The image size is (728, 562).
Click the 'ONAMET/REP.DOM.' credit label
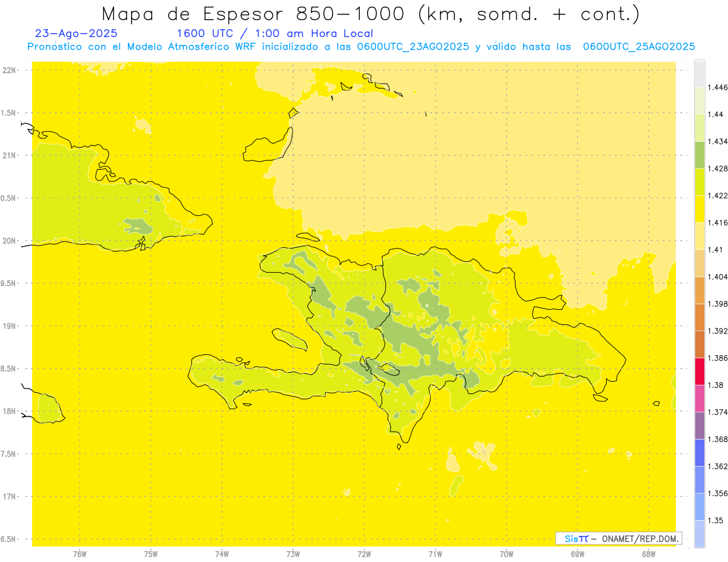click(x=641, y=538)
